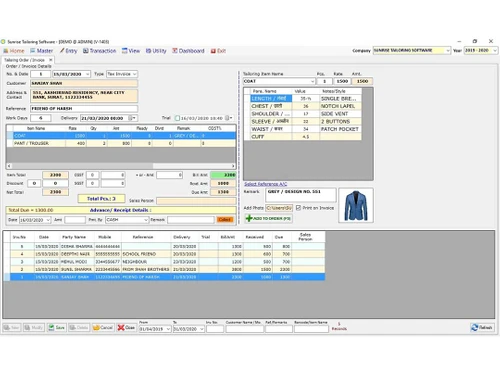Expand the Type Tax Invoice dropdown
The width and height of the screenshot is (500, 375).
click(134, 74)
